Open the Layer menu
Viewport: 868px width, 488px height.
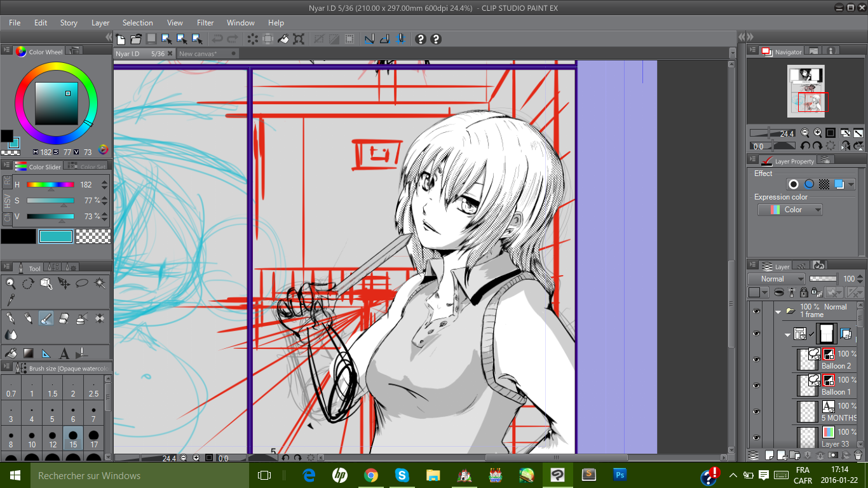point(100,22)
